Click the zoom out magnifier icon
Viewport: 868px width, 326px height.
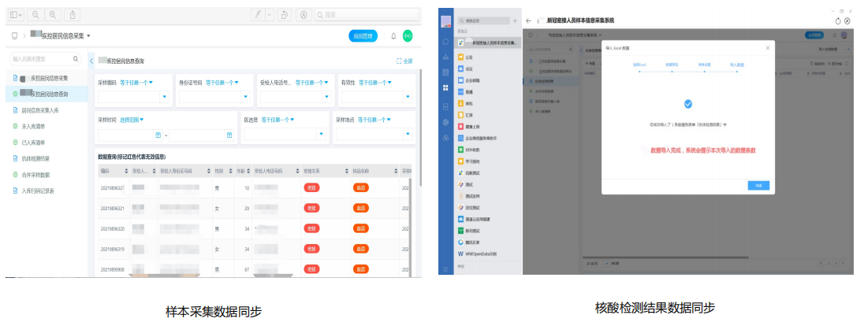click(37, 15)
